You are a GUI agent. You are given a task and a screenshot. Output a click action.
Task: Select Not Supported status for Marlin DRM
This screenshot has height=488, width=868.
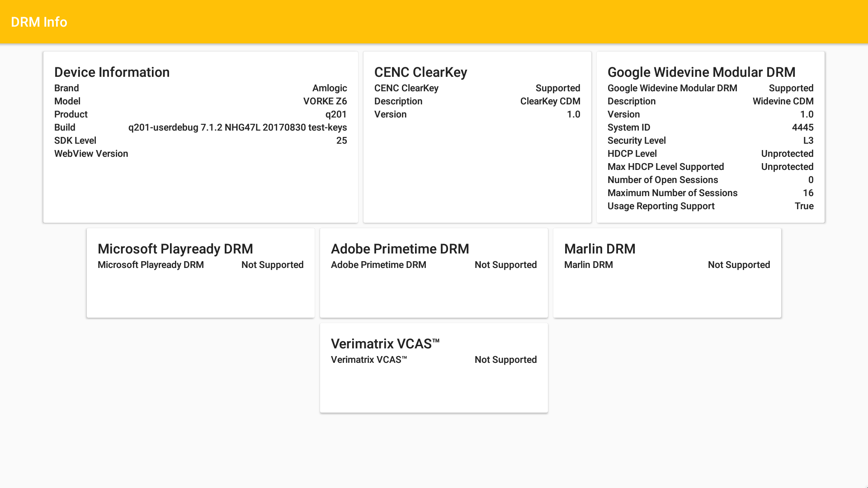click(x=739, y=265)
